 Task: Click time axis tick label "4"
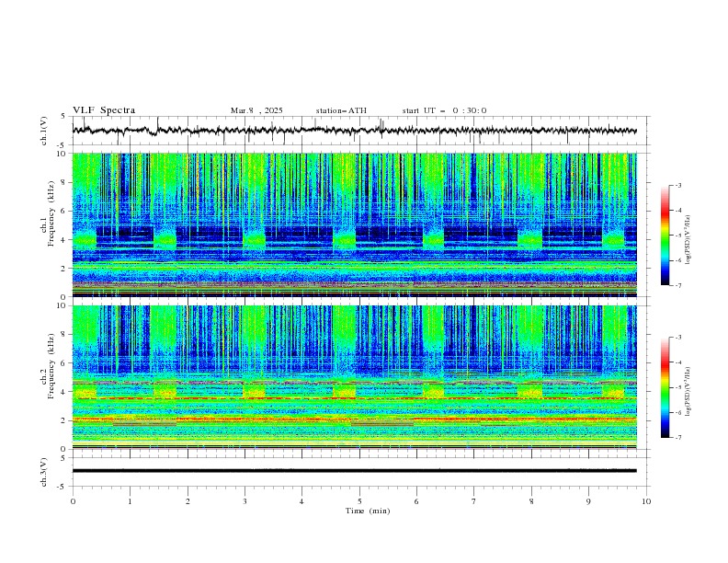[x=301, y=501]
